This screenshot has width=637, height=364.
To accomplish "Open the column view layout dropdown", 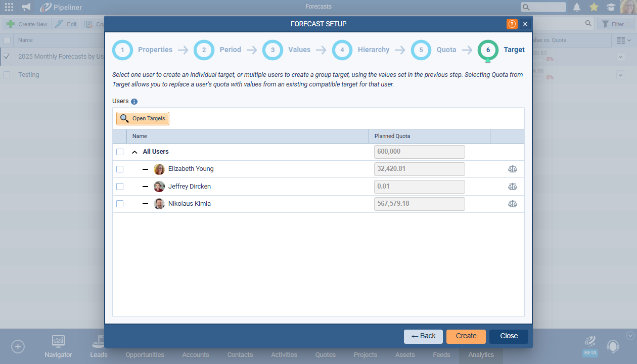I will pos(624,40).
